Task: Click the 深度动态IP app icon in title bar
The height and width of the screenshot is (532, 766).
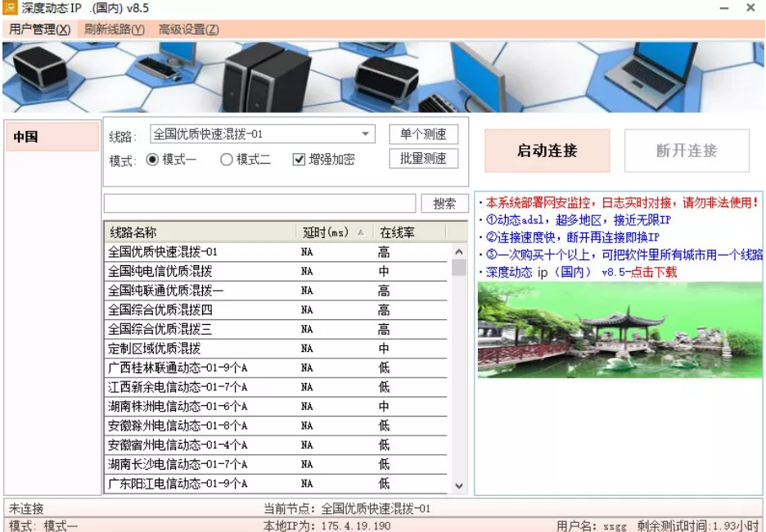Action: pos(10,8)
